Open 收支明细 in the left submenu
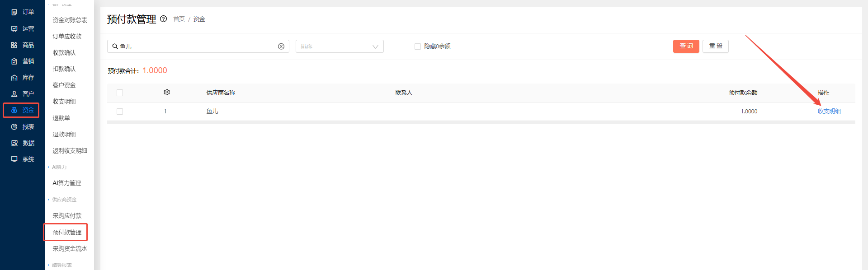The width and height of the screenshot is (868, 270). (x=64, y=102)
